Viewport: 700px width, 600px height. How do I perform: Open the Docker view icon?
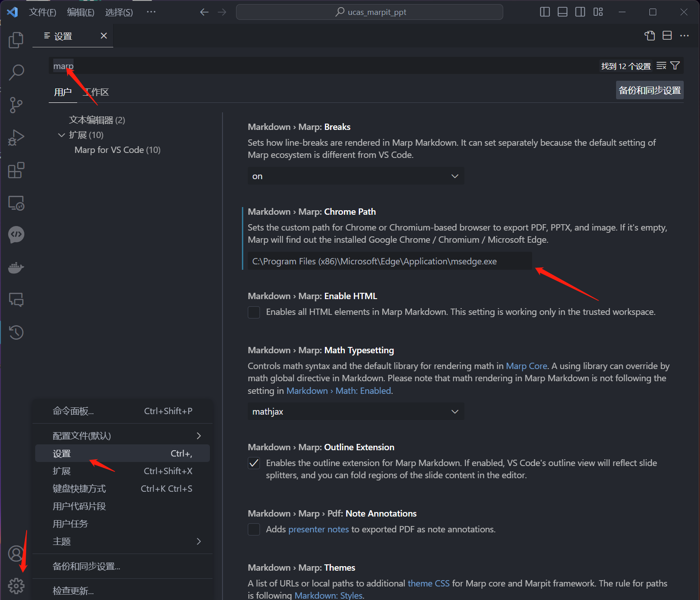pyautogui.click(x=16, y=268)
